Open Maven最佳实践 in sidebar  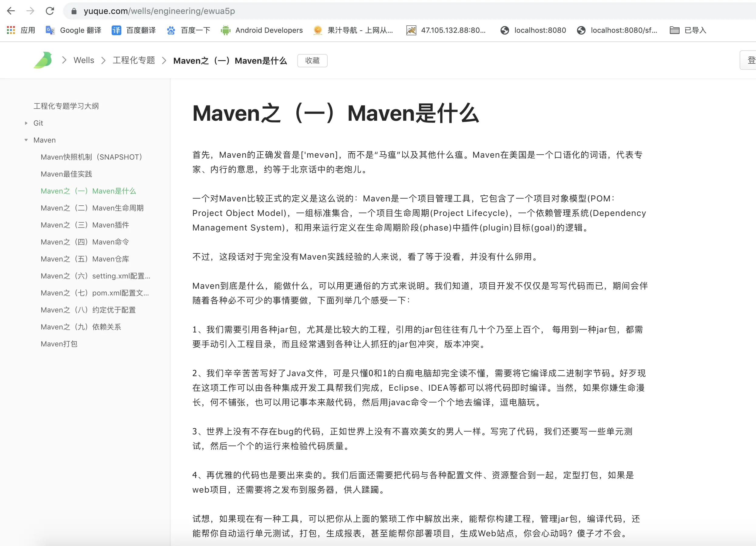(66, 174)
